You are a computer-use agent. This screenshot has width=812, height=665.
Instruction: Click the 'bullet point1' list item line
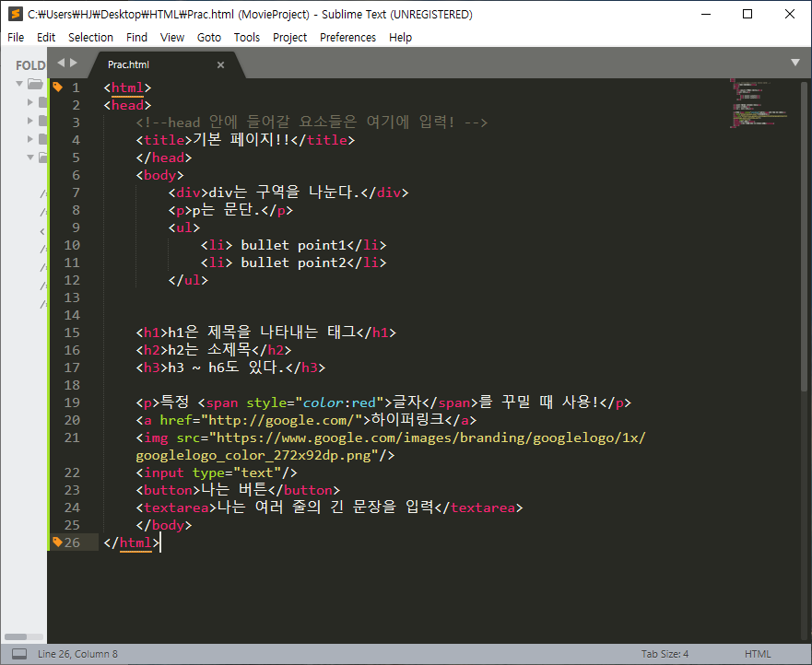point(294,245)
